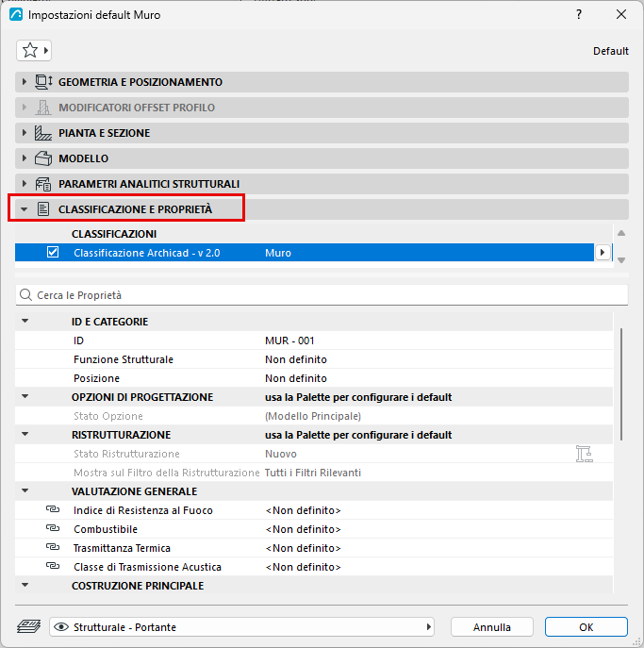The height and width of the screenshot is (648, 644).
Task: Cancel the dialog with Annulla
Action: [x=492, y=627]
